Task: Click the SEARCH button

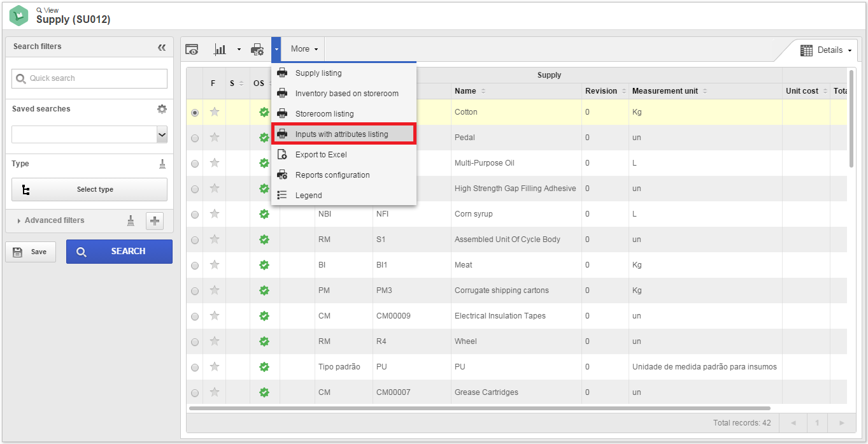Action: 119,251
